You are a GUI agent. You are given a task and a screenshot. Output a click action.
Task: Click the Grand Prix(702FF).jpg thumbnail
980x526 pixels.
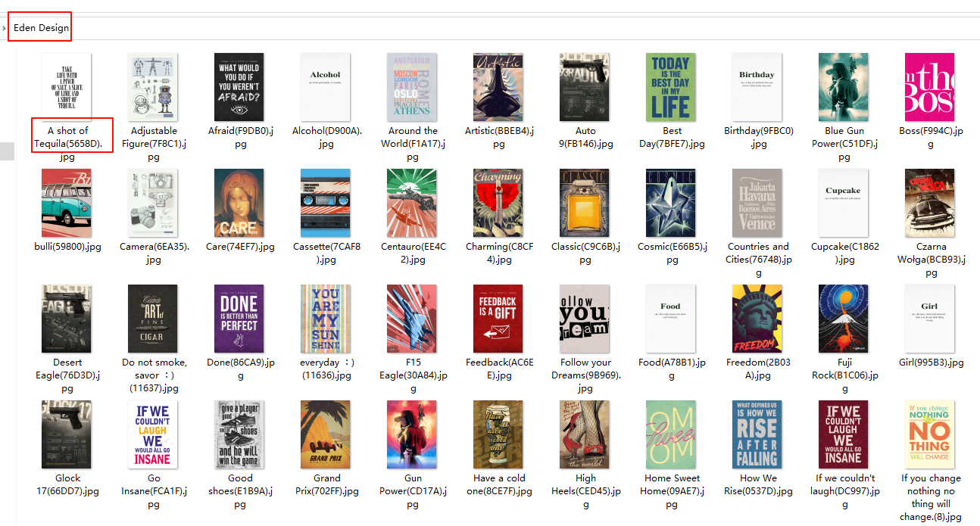point(326,434)
